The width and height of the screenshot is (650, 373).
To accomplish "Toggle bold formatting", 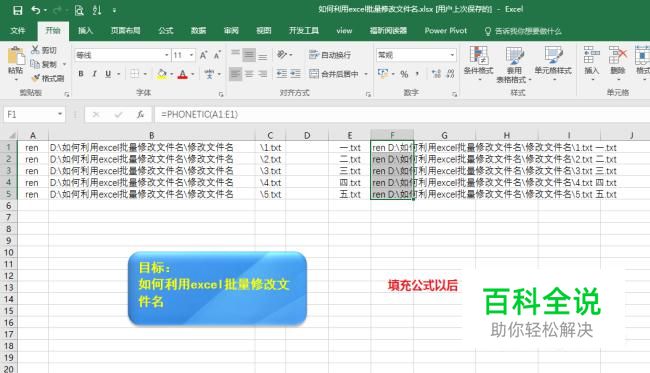I will coord(81,74).
